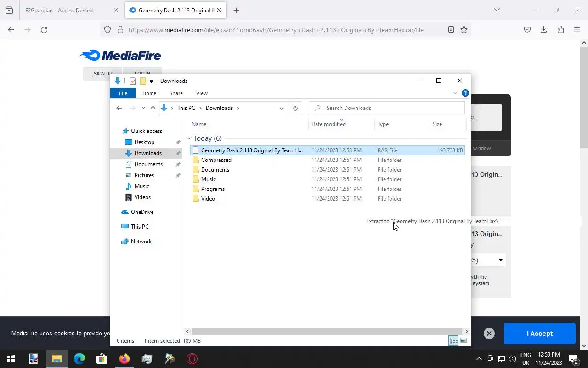588x368 pixels.
Task: Open Downloads in the navigation pane
Action: 148,153
